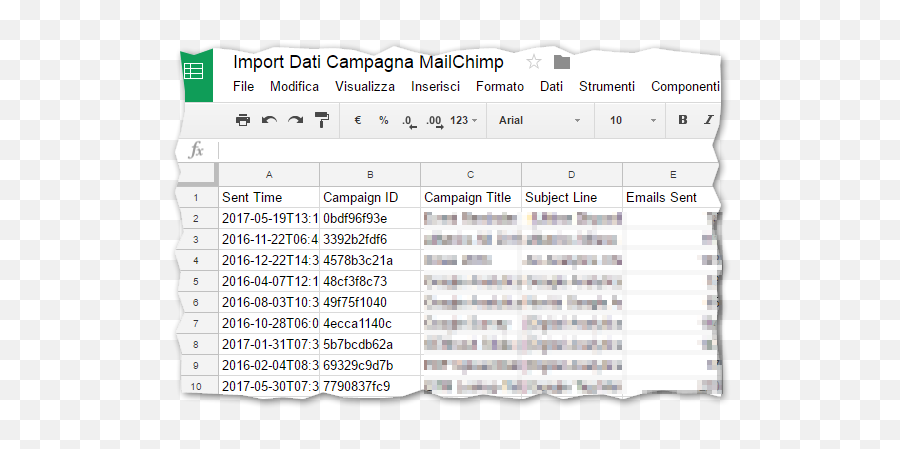Select the 2016-11-22 sent time cell
This screenshot has width=900, height=449.
(269, 239)
